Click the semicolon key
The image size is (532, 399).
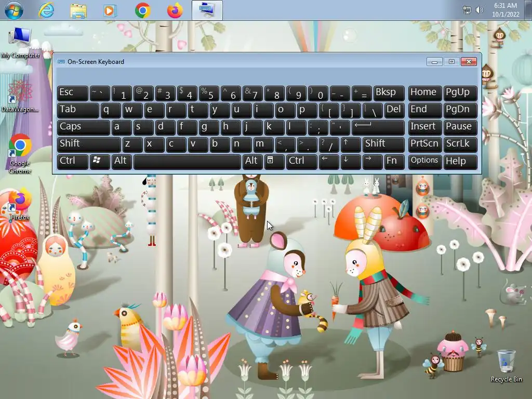[318, 128]
